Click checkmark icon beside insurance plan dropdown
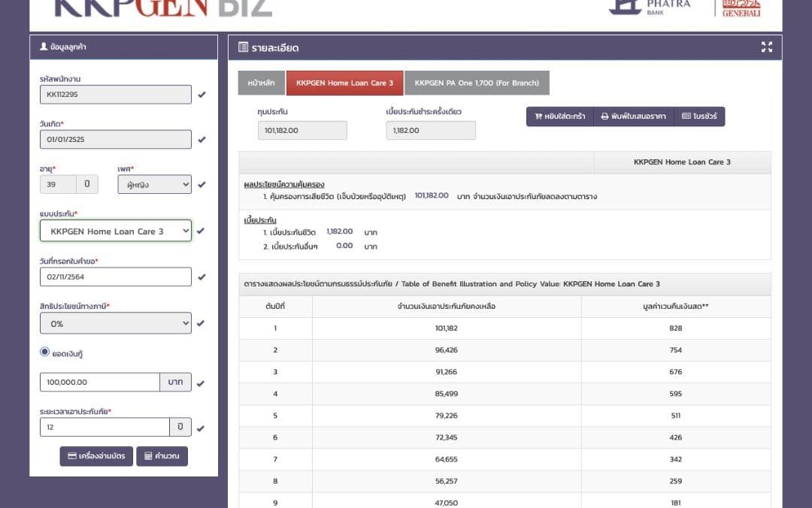812x508 pixels. pyautogui.click(x=201, y=231)
